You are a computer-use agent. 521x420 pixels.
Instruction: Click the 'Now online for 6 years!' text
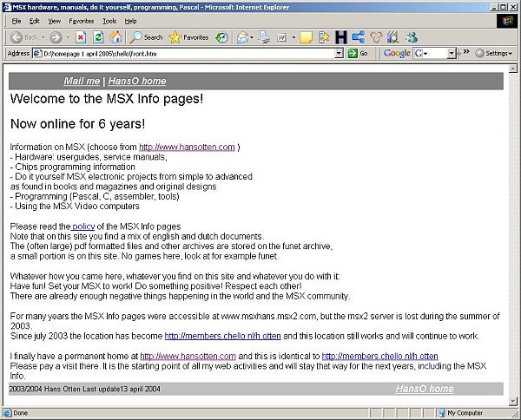point(78,124)
